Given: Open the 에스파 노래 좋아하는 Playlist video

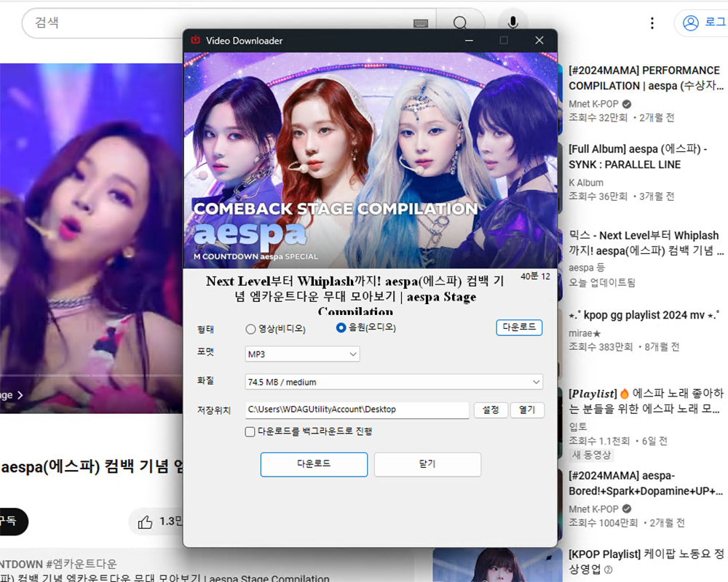Looking at the screenshot, I should [x=646, y=401].
